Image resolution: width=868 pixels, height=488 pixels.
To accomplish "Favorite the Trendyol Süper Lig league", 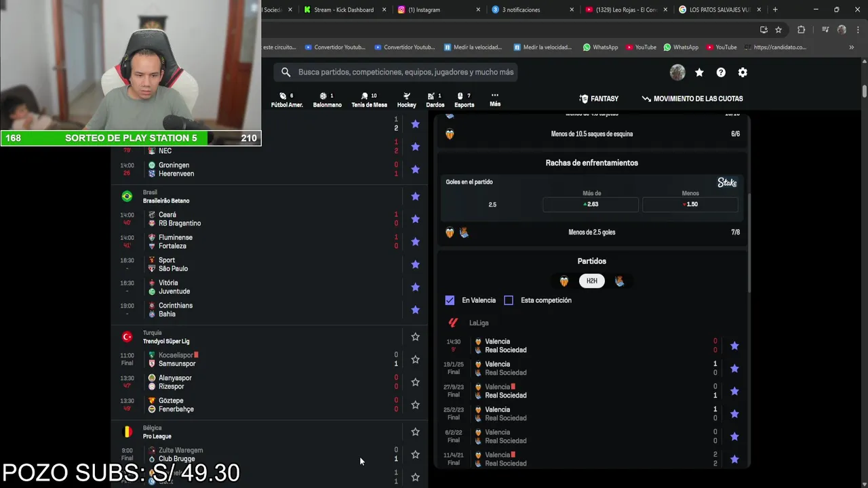I will (x=415, y=337).
